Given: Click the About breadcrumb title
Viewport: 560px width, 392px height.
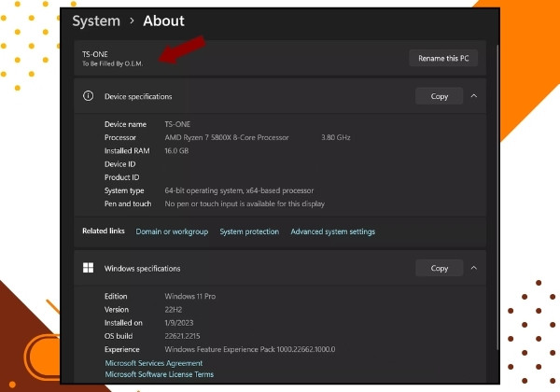Looking at the screenshot, I should 163,21.
